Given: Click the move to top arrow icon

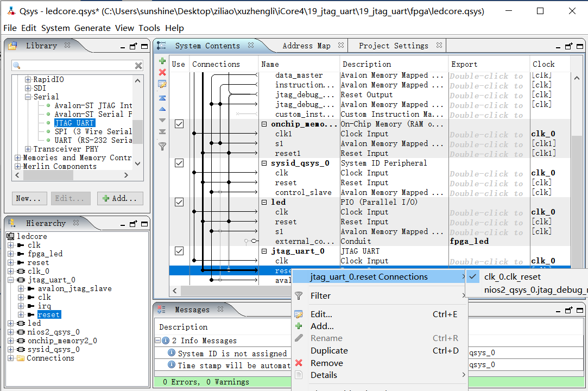Looking at the screenshot, I should (162, 98).
